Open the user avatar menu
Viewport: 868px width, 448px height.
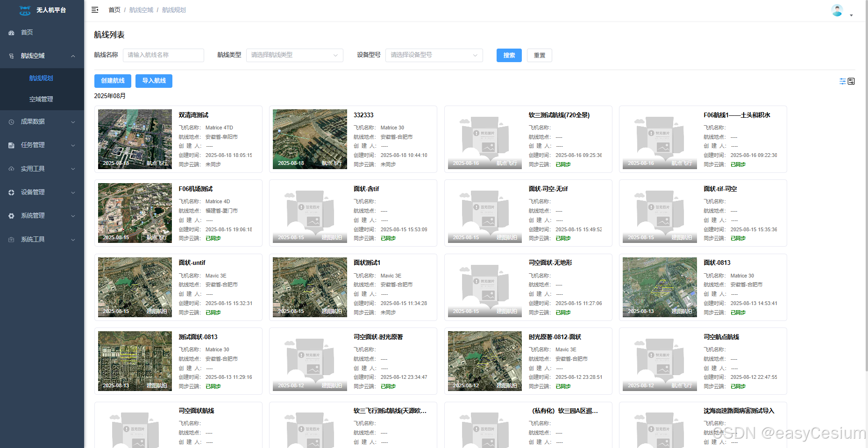pyautogui.click(x=837, y=10)
